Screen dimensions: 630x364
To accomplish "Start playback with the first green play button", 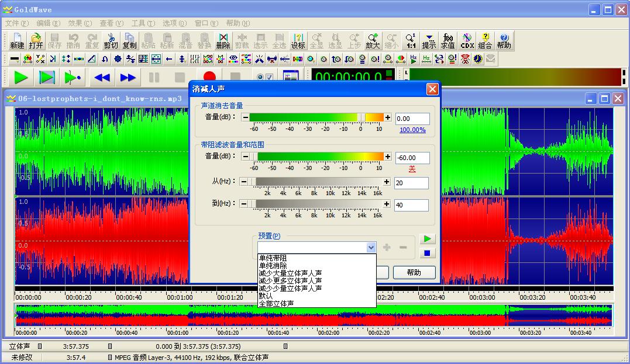I will [20, 77].
